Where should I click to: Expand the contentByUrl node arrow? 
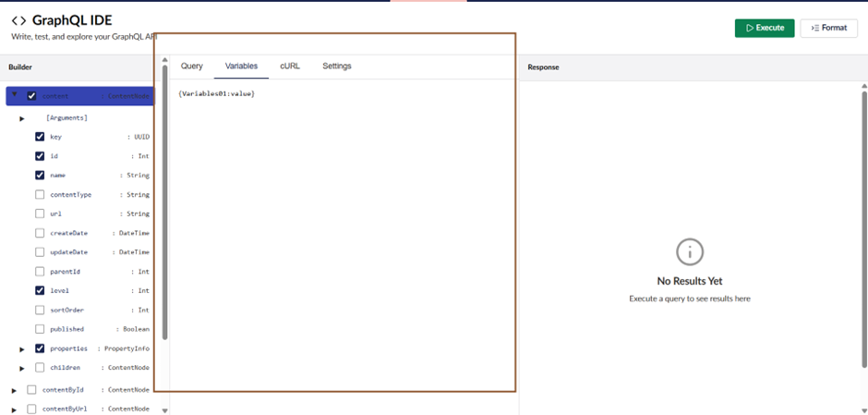coord(14,409)
